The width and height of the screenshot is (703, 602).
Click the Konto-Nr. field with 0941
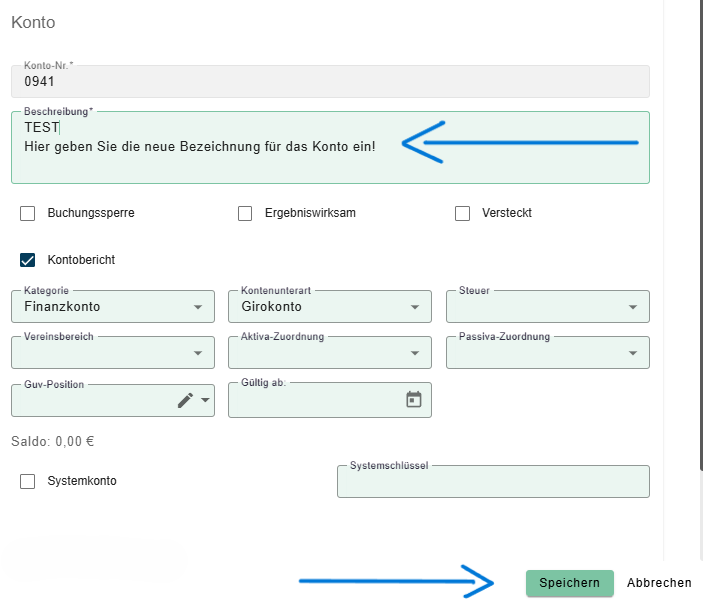[x=330, y=82]
